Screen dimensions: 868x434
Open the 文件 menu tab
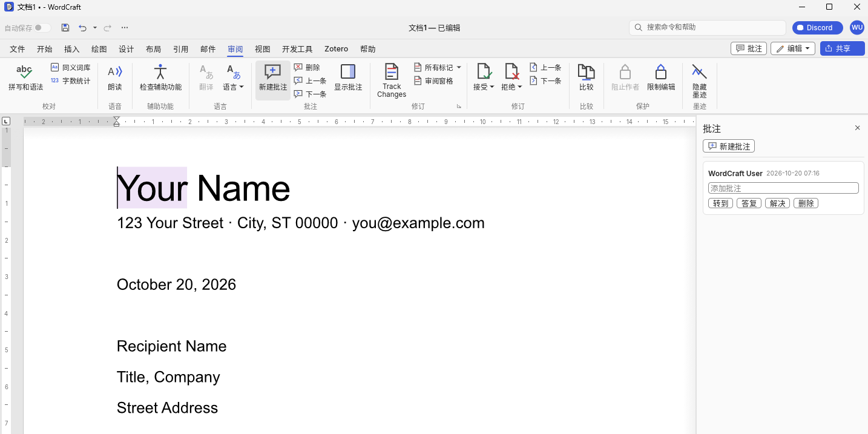(x=18, y=49)
